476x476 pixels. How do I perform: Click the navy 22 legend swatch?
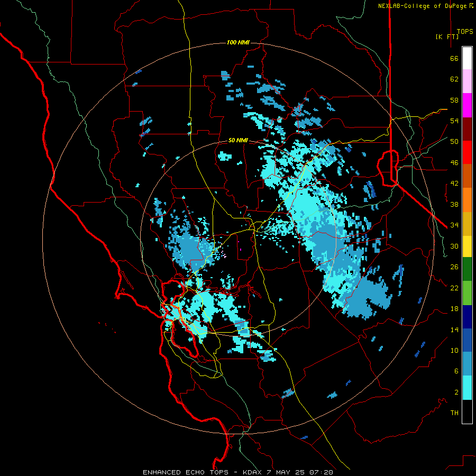[x=467, y=317]
